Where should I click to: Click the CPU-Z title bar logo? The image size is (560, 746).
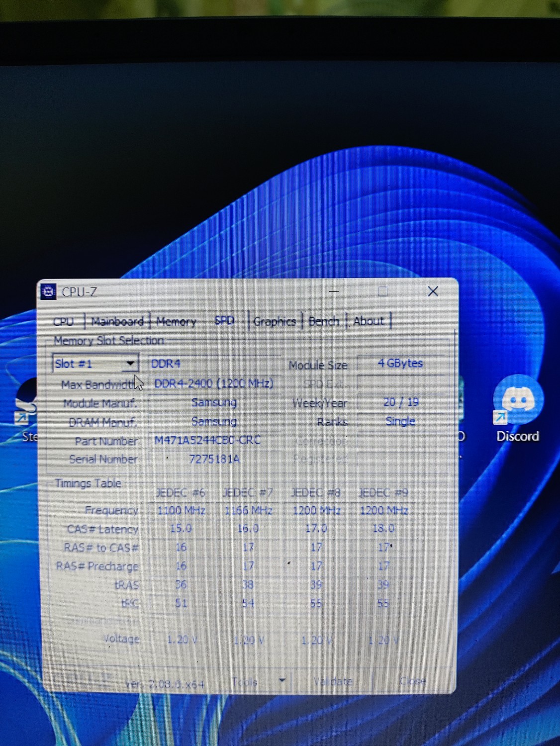click(48, 292)
